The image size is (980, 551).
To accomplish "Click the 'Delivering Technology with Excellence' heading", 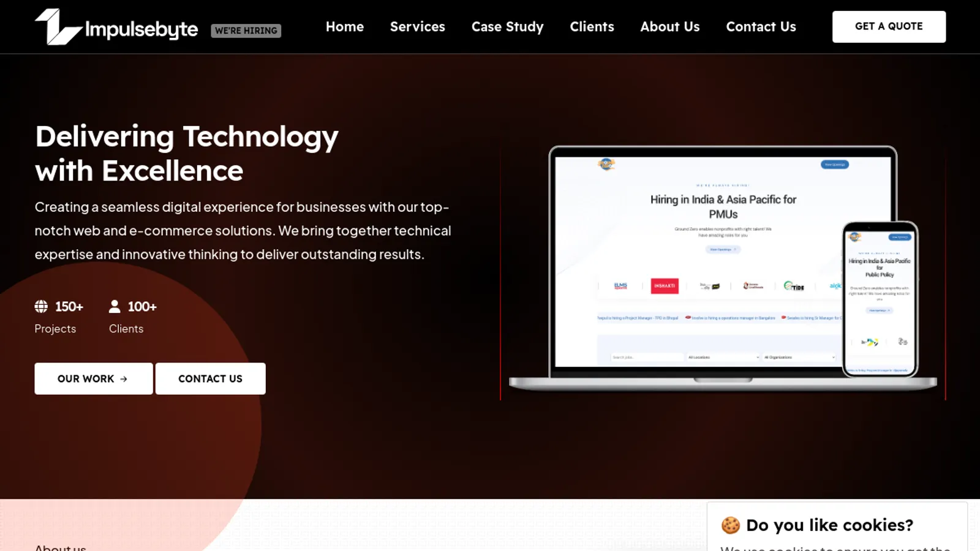I will [187, 153].
